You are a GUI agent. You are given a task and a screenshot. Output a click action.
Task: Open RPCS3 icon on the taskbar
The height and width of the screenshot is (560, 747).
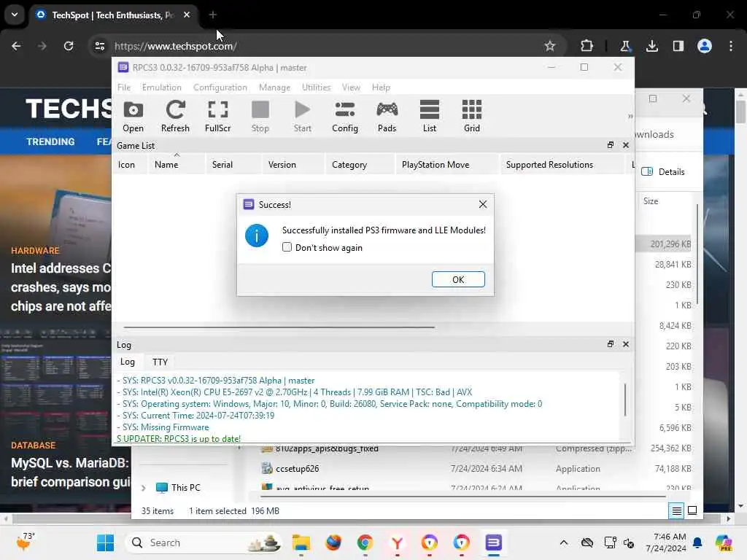click(494, 542)
